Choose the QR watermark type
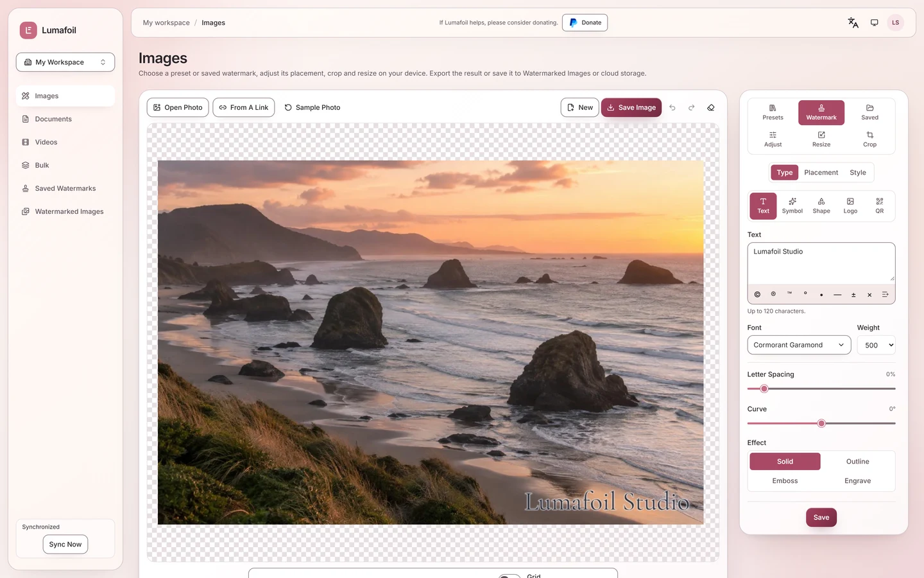924x578 pixels. (879, 206)
